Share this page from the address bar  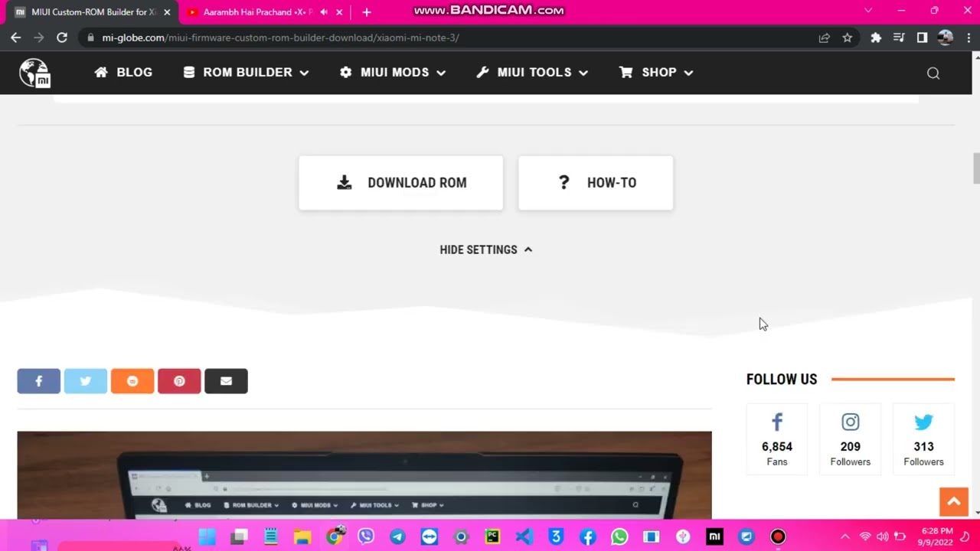(824, 37)
